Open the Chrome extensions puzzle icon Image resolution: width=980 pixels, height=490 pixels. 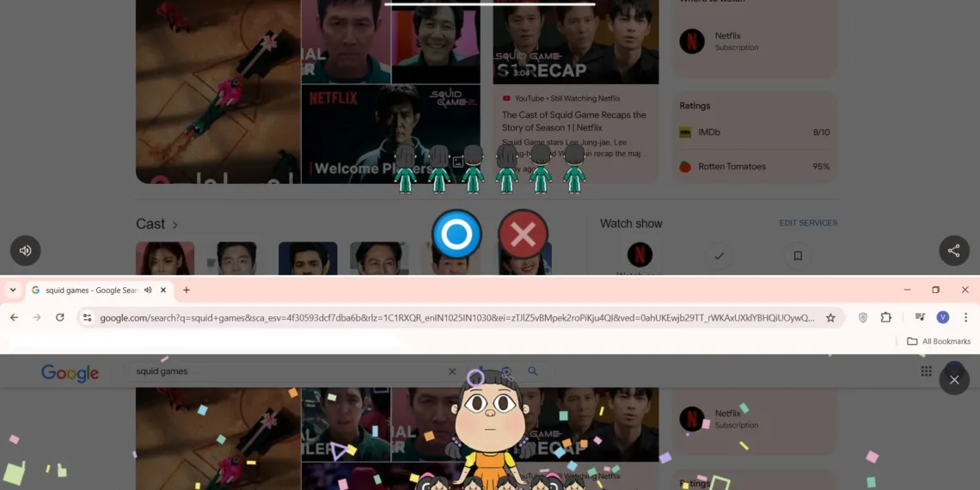(886, 317)
